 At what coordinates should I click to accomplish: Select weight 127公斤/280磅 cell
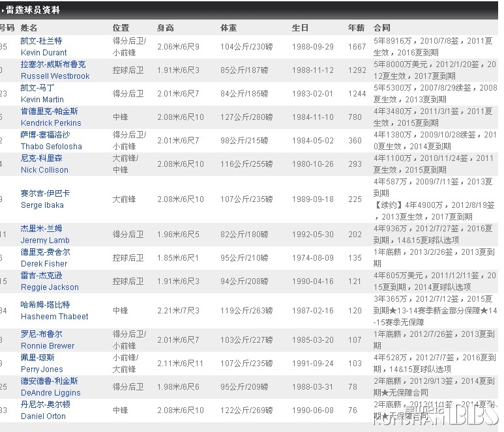coord(246,117)
